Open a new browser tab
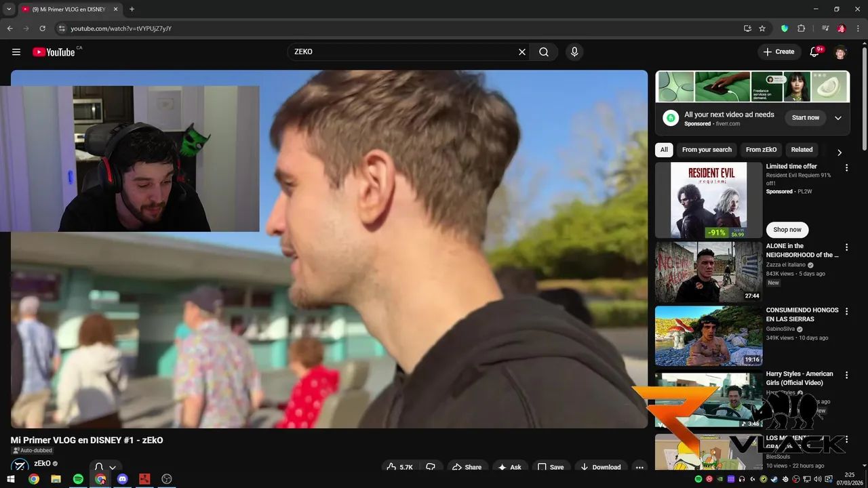Screen dimensions: 868x488 coord(132,9)
